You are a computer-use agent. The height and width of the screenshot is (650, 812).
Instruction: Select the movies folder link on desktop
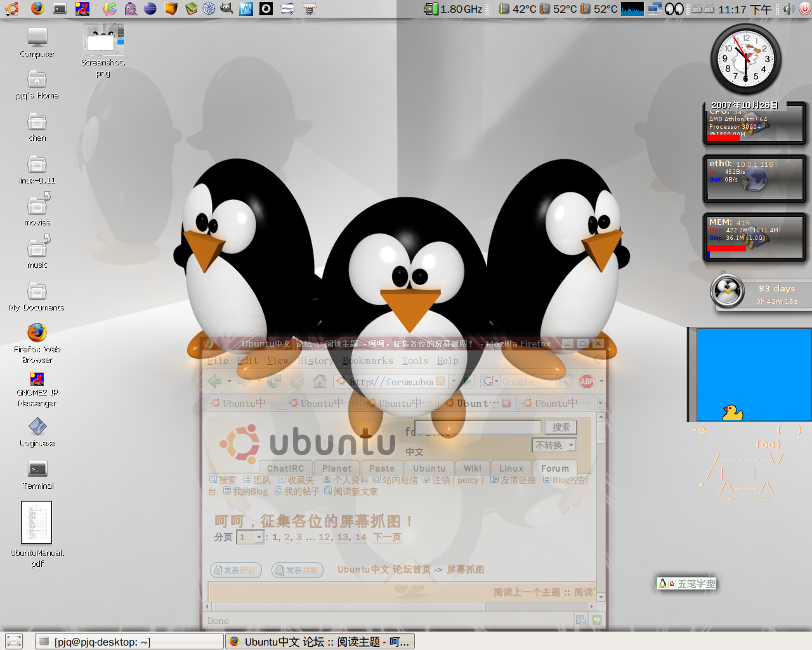(37, 210)
